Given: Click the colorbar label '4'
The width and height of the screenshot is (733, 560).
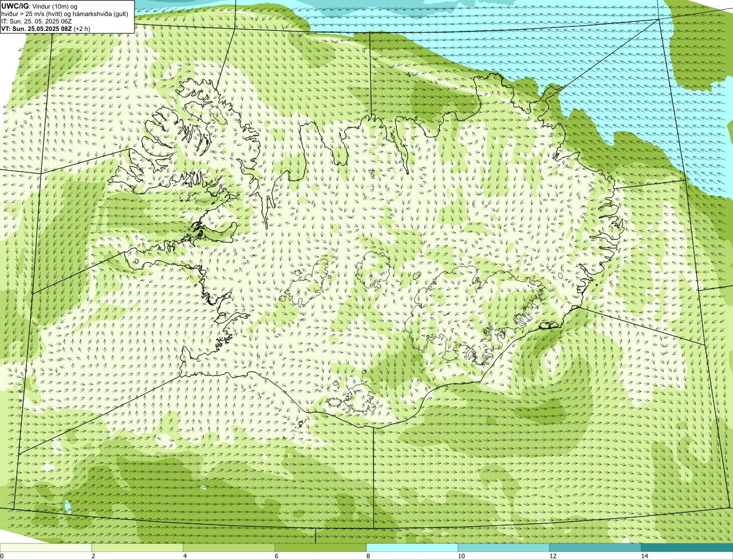Looking at the screenshot, I should coord(184,556).
